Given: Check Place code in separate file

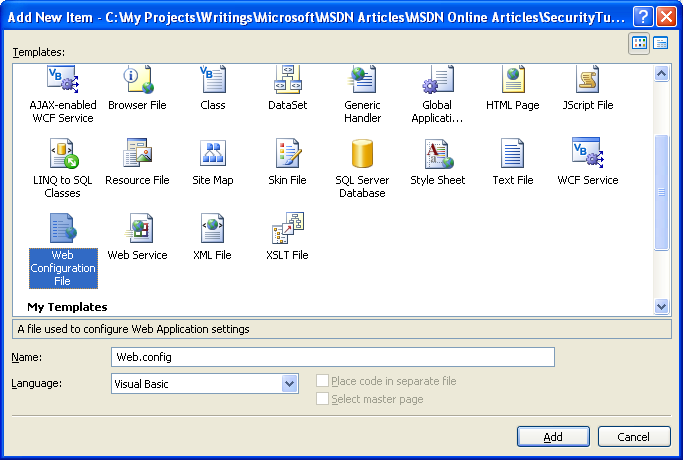Looking at the screenshot, I should pyautogui.click(x=322, y=381).
